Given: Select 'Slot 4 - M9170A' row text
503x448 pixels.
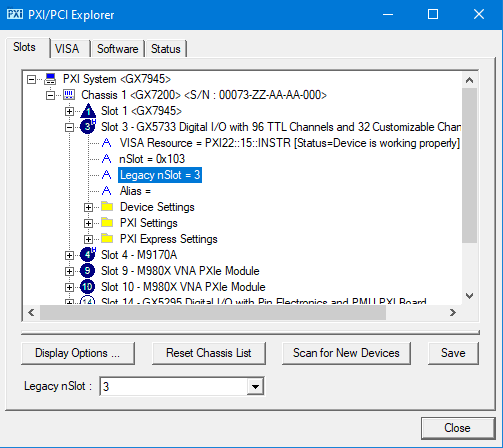Looking at the screenshot, I should click(x=139, y=255).
